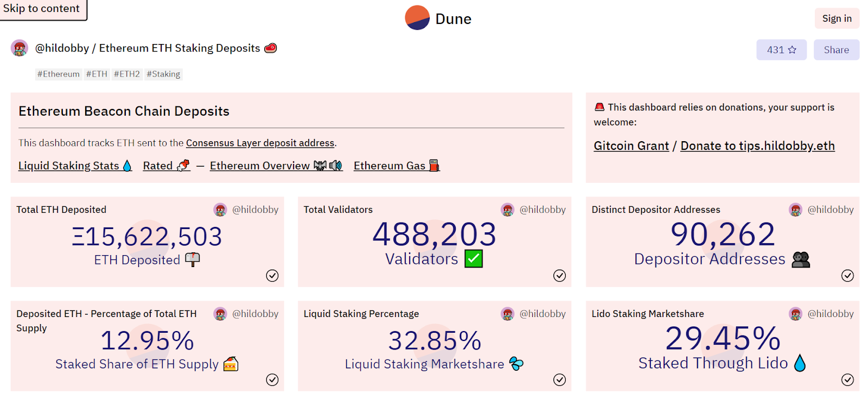The image size is (868, 399).
Task: Click the Share button
Action: [x=837, y=50]
